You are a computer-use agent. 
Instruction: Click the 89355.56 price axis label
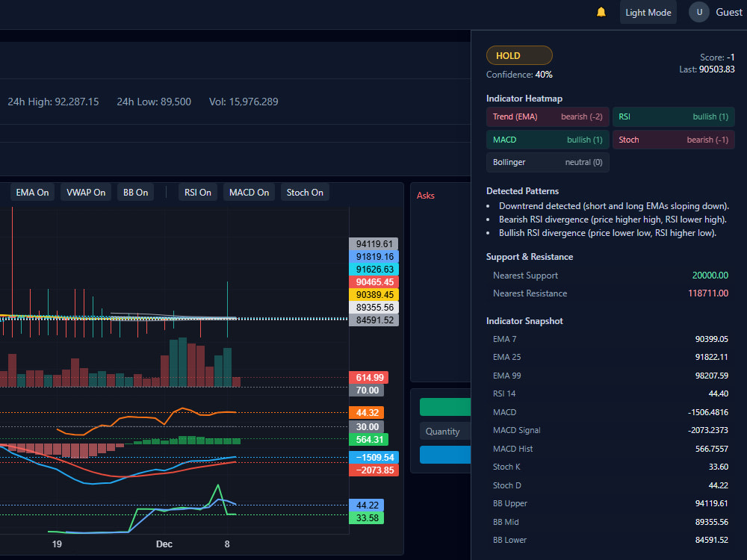coord(374,308)
